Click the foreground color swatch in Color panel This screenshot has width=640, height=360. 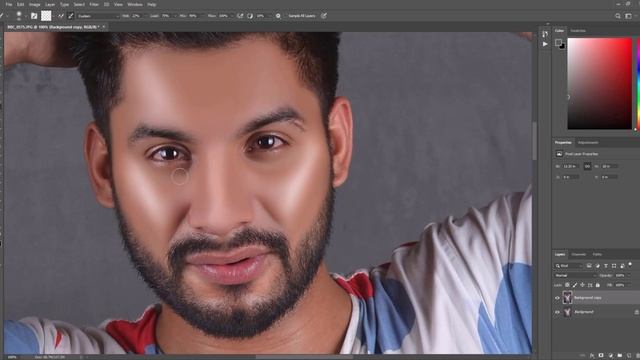click(x=558, y=42)
